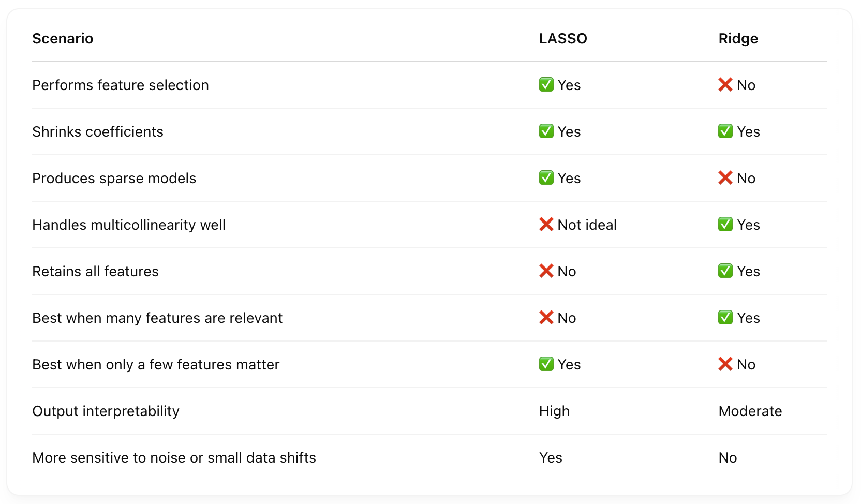Screen dimensions: 861x504
Task: Click Ridge green check for Handles multicollinearity well
Action: click(725, 224)
